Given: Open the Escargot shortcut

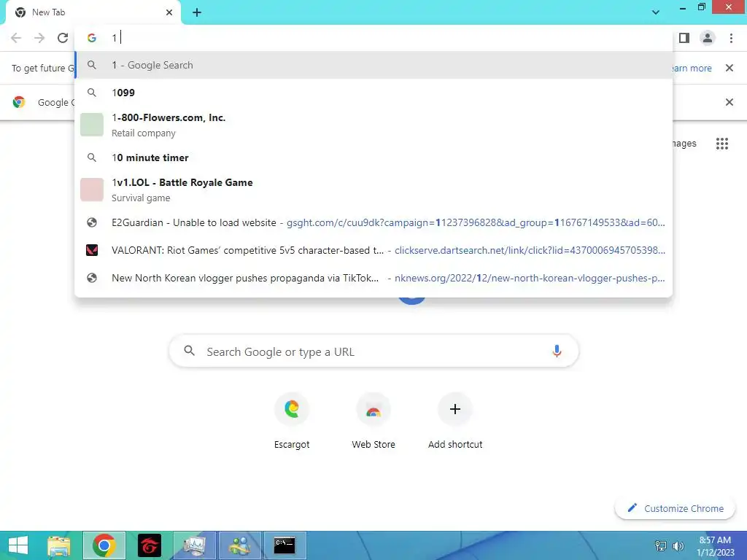Looking at the screenshot, I should 292,421.
